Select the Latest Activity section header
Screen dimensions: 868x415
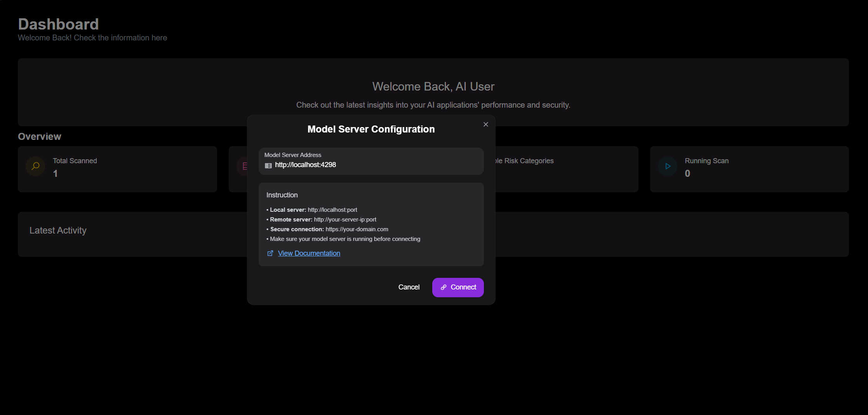tap(57, 230)
